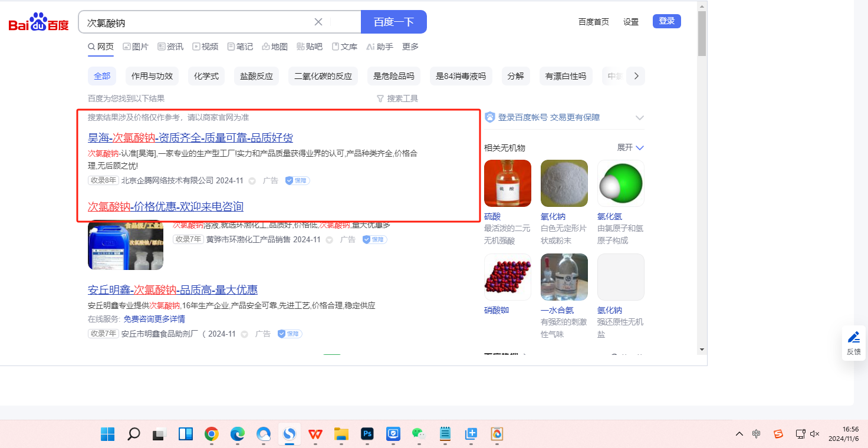Open dropdown arrow beside 黄骅市环渤化工产品销售 2024-11
Screen dimensions: 868x448
[330, 240]
